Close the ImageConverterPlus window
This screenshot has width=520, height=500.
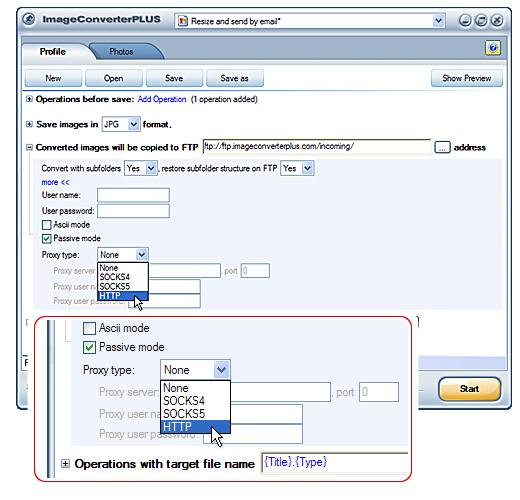(497, 20)
